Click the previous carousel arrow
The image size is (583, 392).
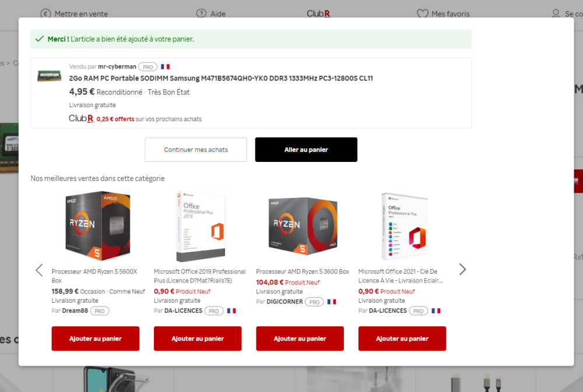pos(40,270)
